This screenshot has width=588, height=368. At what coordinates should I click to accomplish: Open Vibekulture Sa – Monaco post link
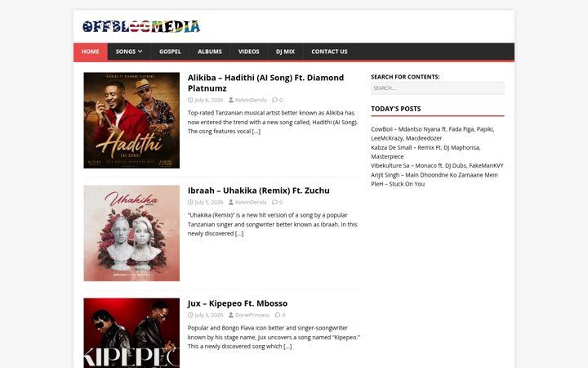pos(437,165)
